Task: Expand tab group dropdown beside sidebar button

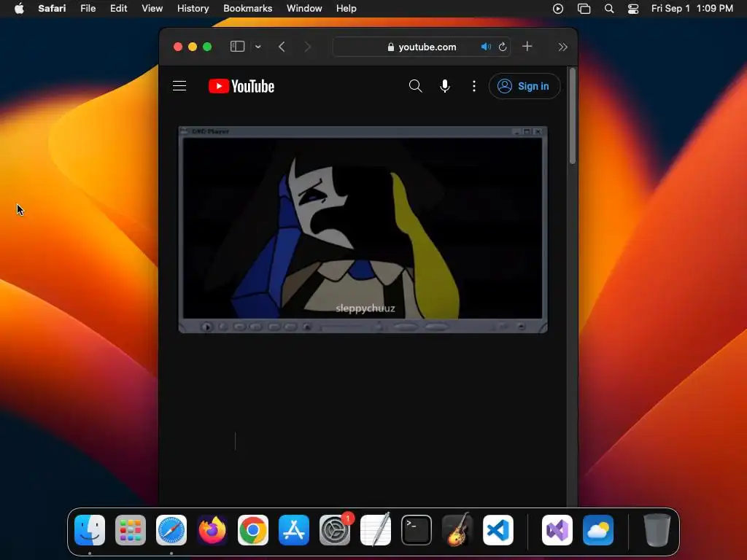Action: click(258, 47)
